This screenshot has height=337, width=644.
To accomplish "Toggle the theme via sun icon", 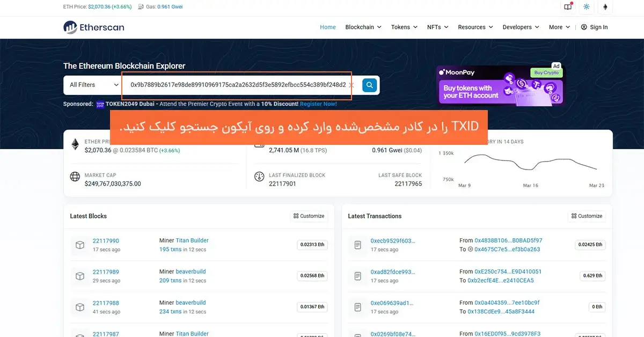I will pyautogui.click(x=587, y=7).
